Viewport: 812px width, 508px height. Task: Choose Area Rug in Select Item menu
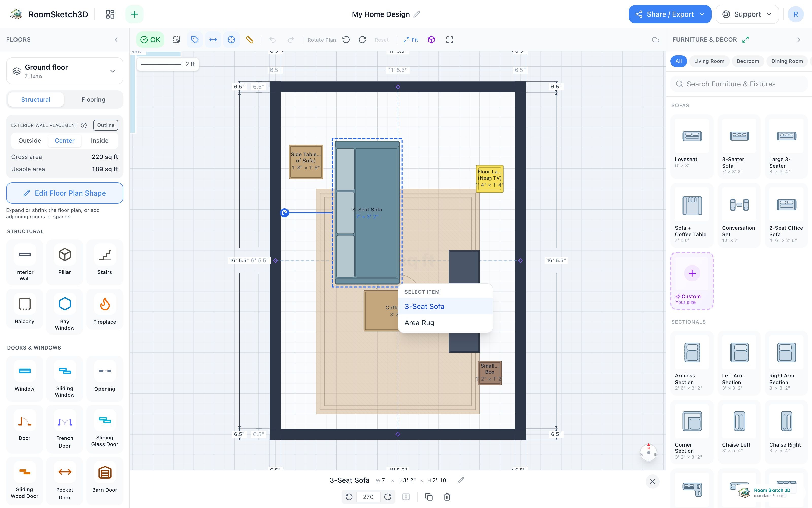click(x=445, y=323)
